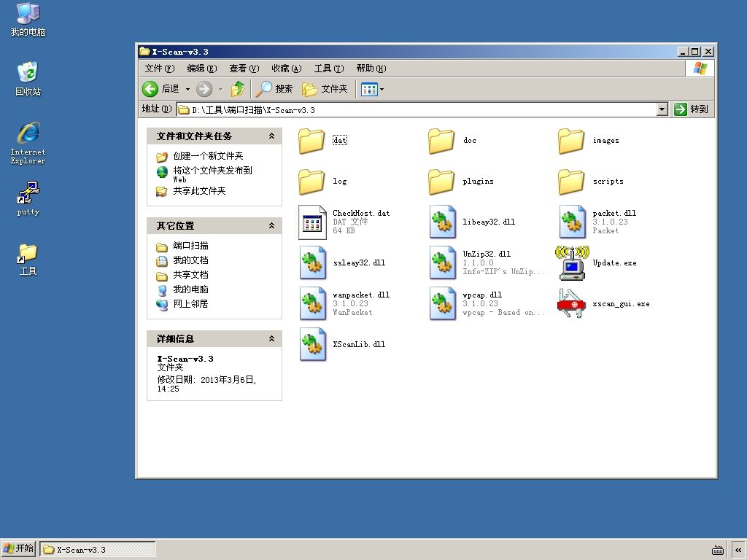
Task: Open the Forward button history dropdown arrow
Action: click(220, 90)
